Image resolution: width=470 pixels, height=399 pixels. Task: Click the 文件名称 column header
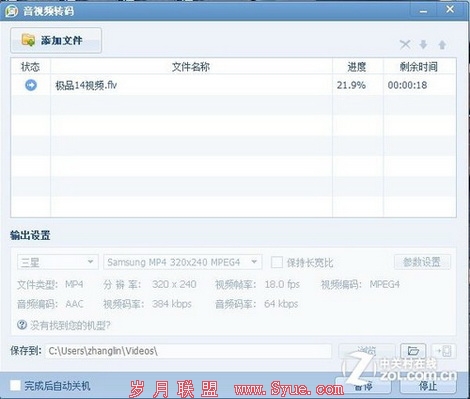[x=191, y=67]
